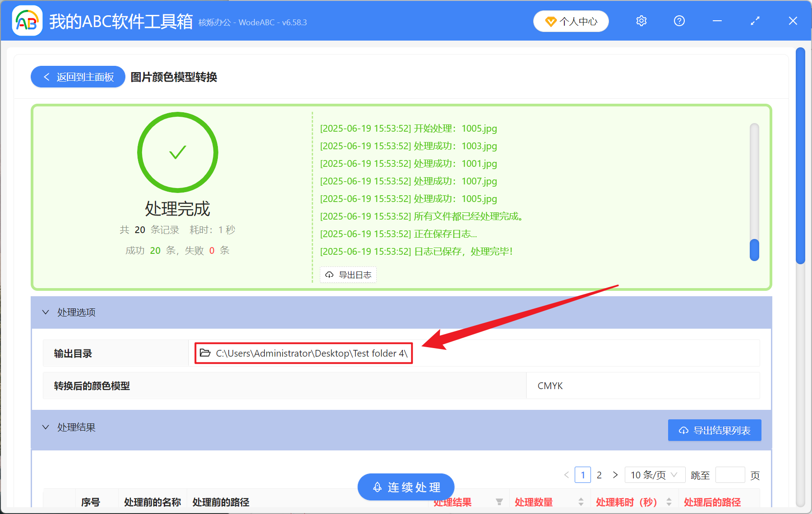Click the 返回到主面板 button
812x514 pixels.
(78, 77)
